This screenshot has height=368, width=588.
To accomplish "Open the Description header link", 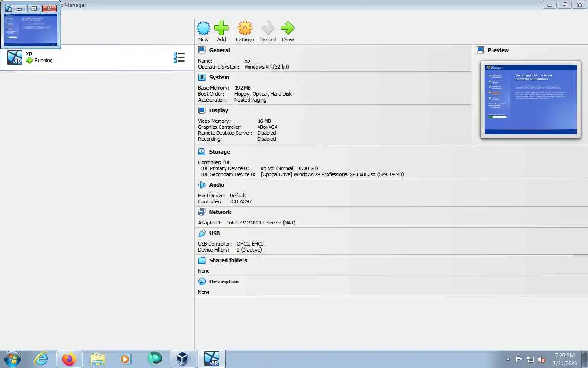I will tap(224, 282).
